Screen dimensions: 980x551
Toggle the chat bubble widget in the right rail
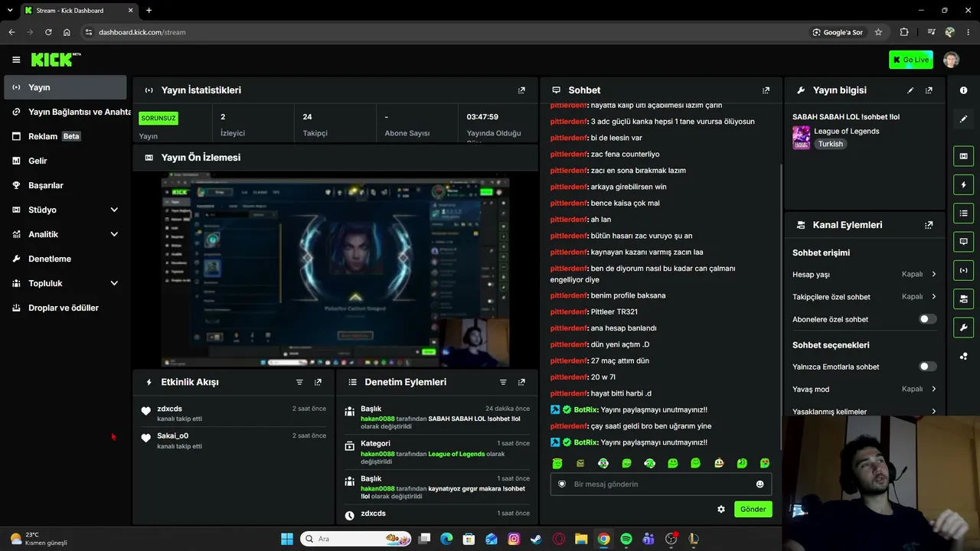click(x=963, y=241)
